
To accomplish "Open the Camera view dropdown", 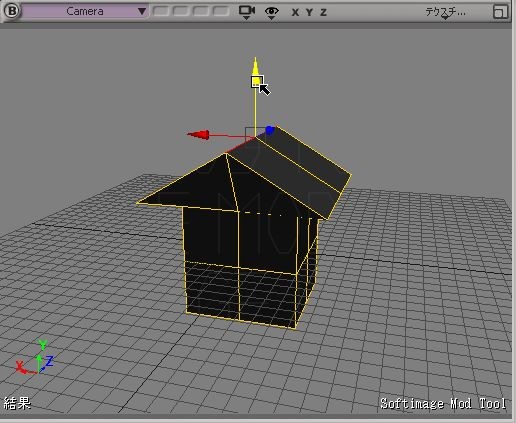I will point(85,11).
